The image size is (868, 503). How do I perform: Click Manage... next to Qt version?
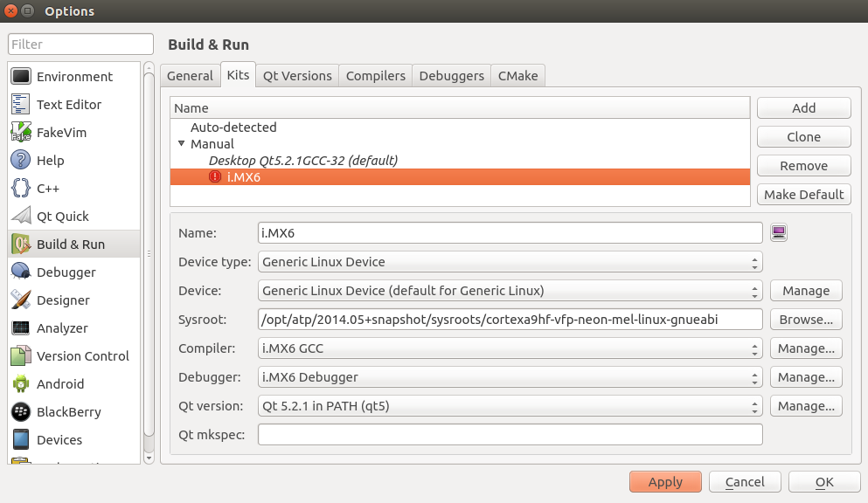pos(806,406)
